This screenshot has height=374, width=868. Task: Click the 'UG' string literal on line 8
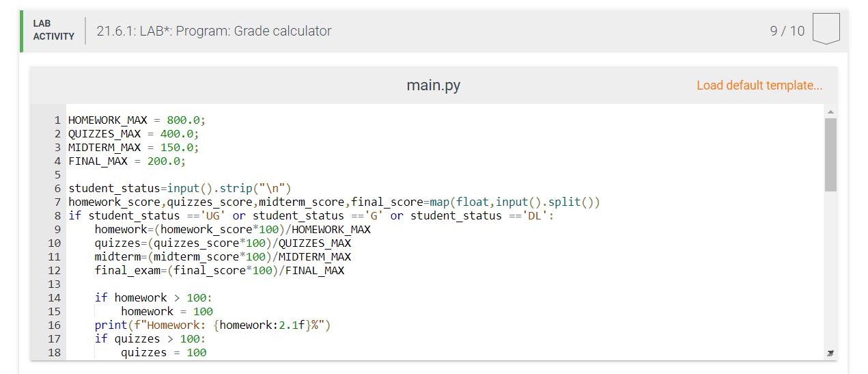[x=212, y=216]
